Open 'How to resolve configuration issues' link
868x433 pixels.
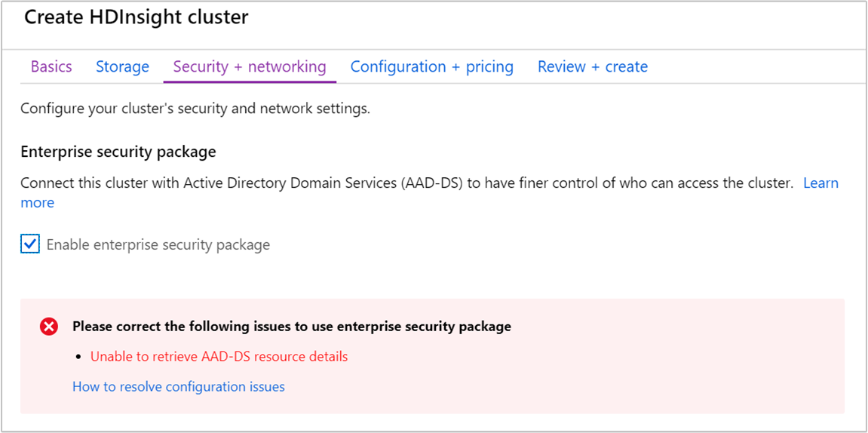[179, 386]
